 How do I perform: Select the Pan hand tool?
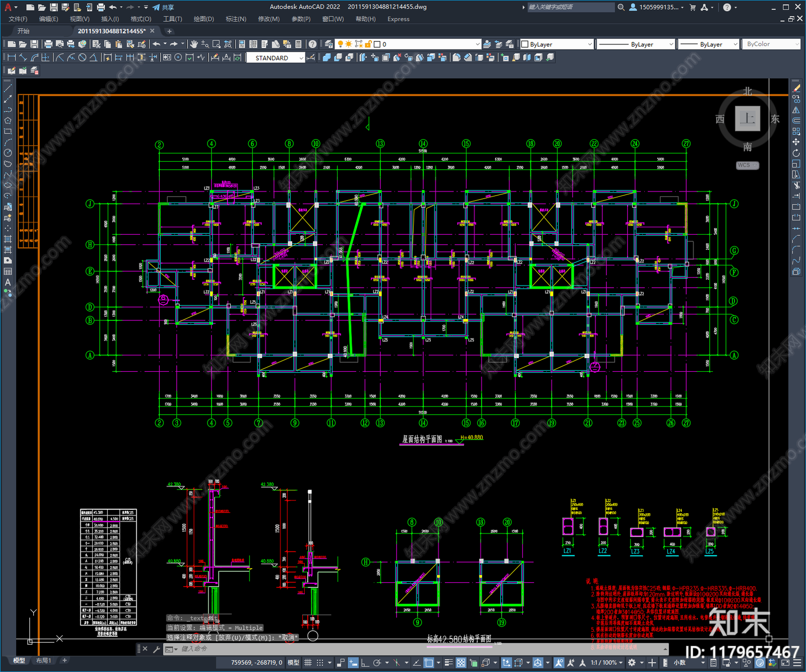coord(194,44)
